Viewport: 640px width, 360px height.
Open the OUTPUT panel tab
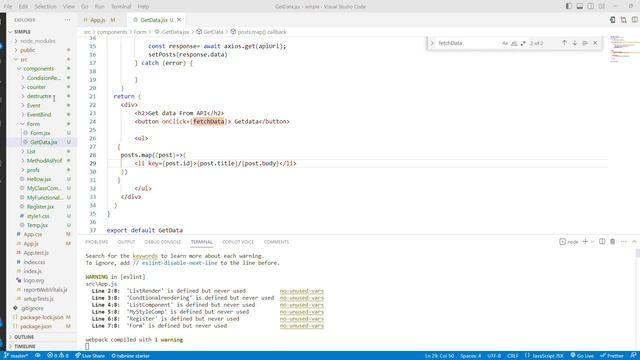coord(127,242)
